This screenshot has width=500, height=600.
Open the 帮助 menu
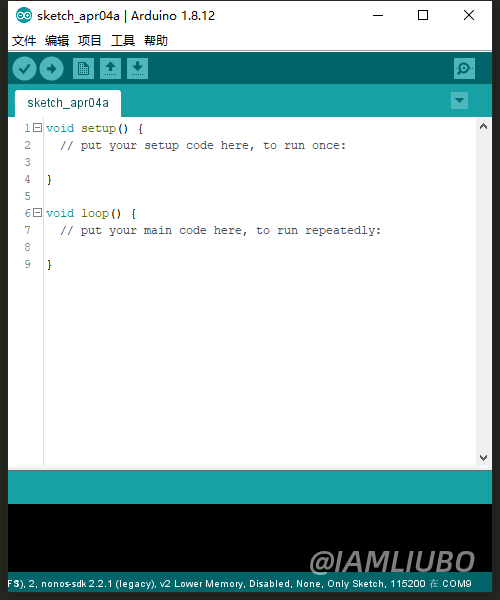(x=156, y=40)
